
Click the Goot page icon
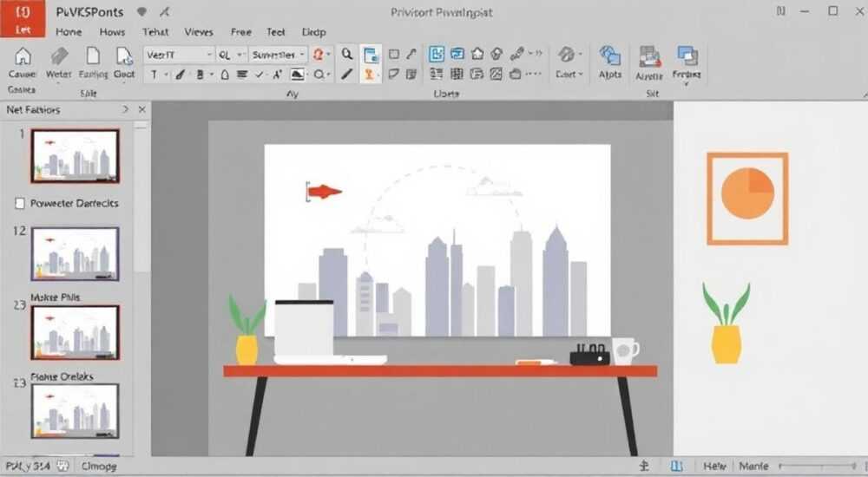[x=124, y=56]
